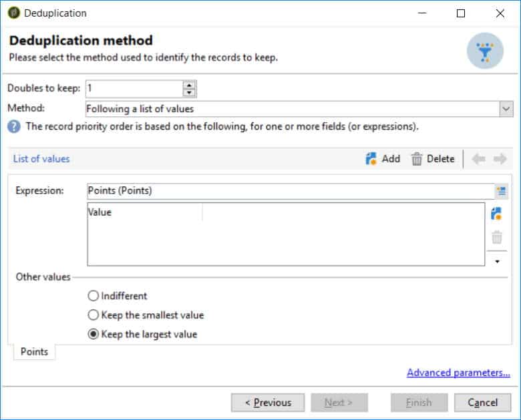This screenshot has height=420, width=521.
Task: Open Advanced parameters link
Action: coord(458,373)
